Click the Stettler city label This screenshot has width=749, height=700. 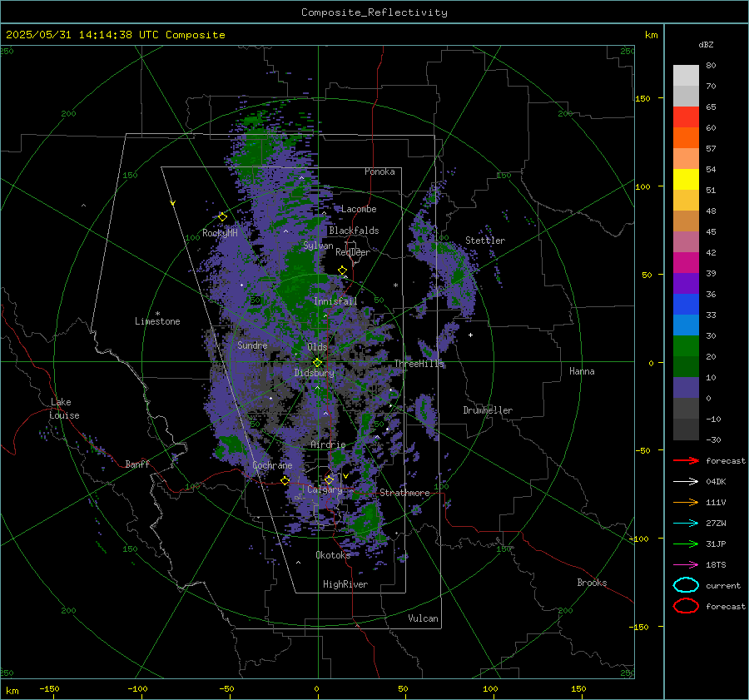[485, 241]
